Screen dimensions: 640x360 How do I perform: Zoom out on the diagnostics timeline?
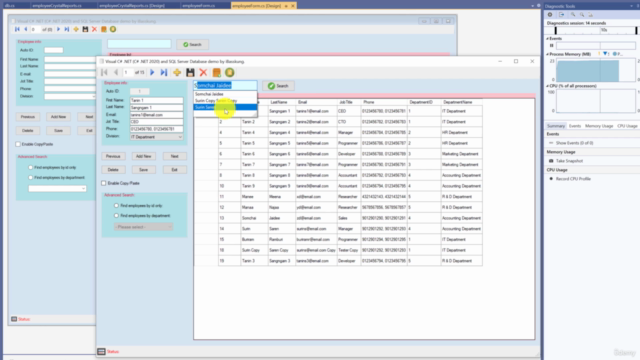[582, 15]
